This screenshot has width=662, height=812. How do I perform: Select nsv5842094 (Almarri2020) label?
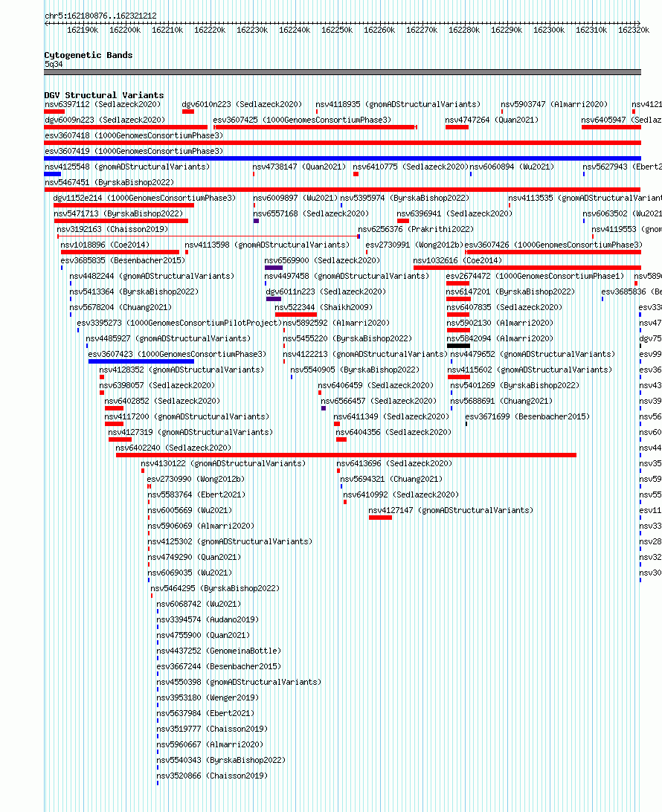tap(500, 338)
